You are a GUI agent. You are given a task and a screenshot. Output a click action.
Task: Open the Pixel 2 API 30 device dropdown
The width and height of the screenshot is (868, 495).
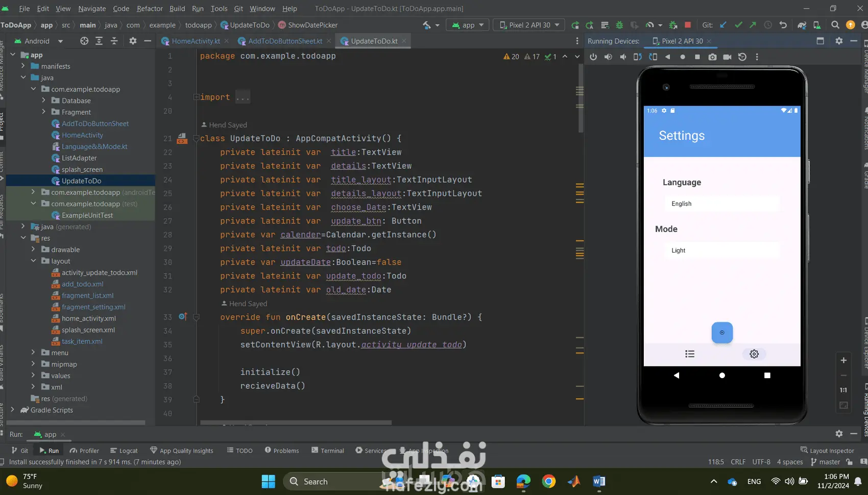[x=529, y=25]
